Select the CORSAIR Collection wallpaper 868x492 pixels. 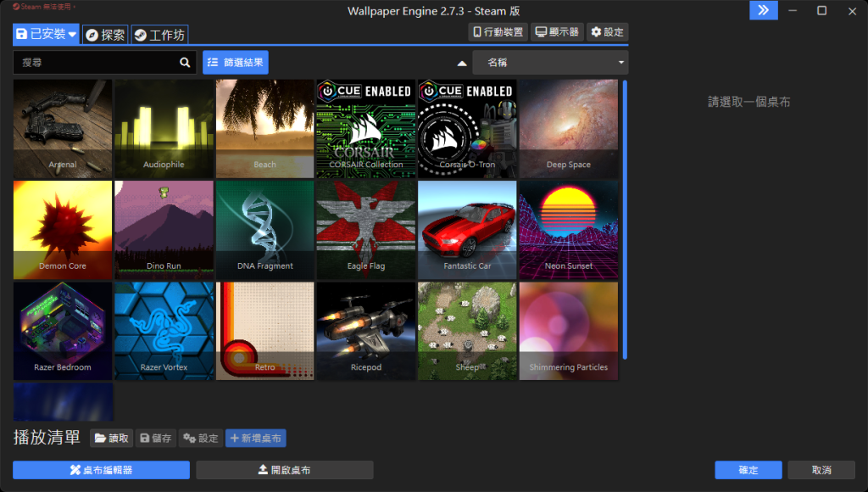[x=366, y=129]
